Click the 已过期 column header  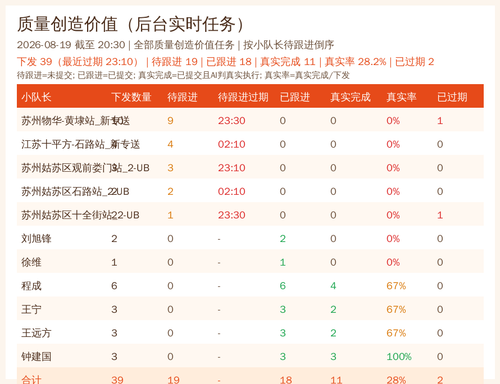tap(452, 97)
